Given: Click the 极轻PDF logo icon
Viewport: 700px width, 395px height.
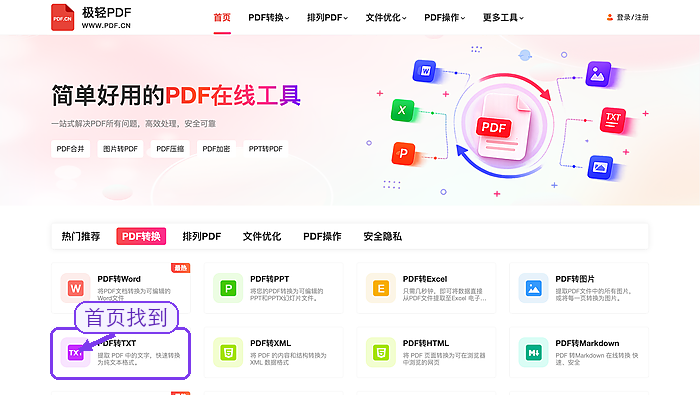Looking at the screenshot, I should [x=62, y=17].
